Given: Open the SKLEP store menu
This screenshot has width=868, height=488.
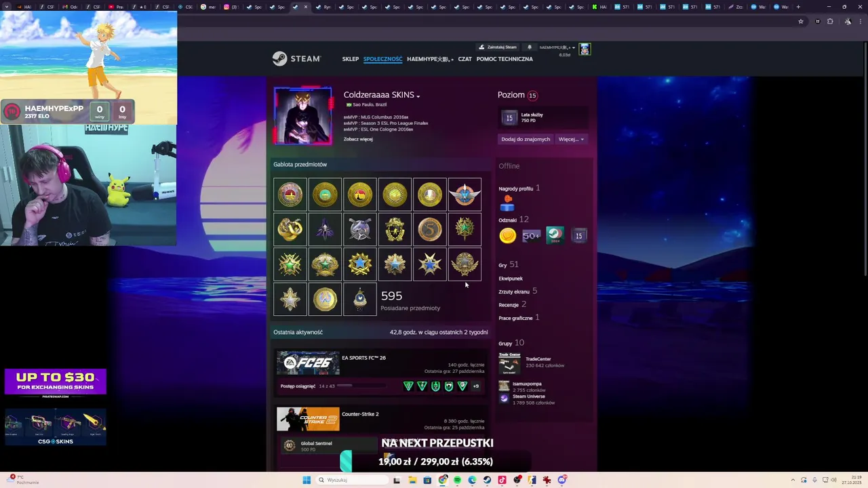Looking at the screenshot, I should point(351,59).
